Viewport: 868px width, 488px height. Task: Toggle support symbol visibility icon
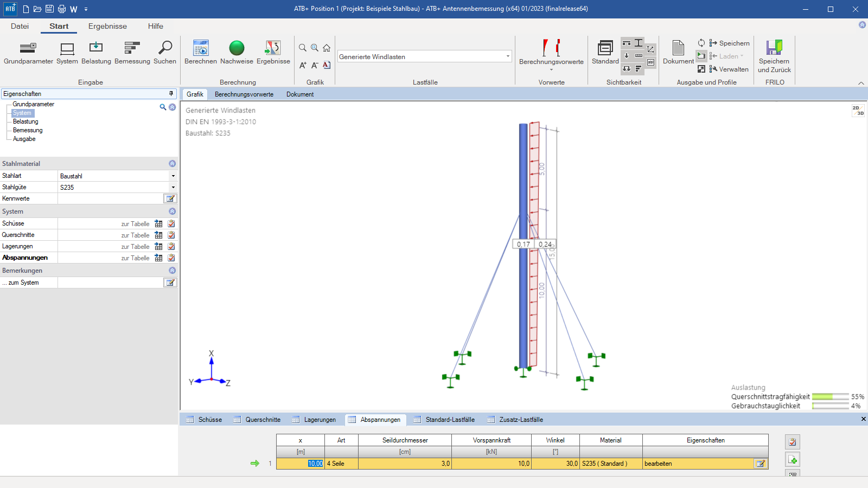627,43
